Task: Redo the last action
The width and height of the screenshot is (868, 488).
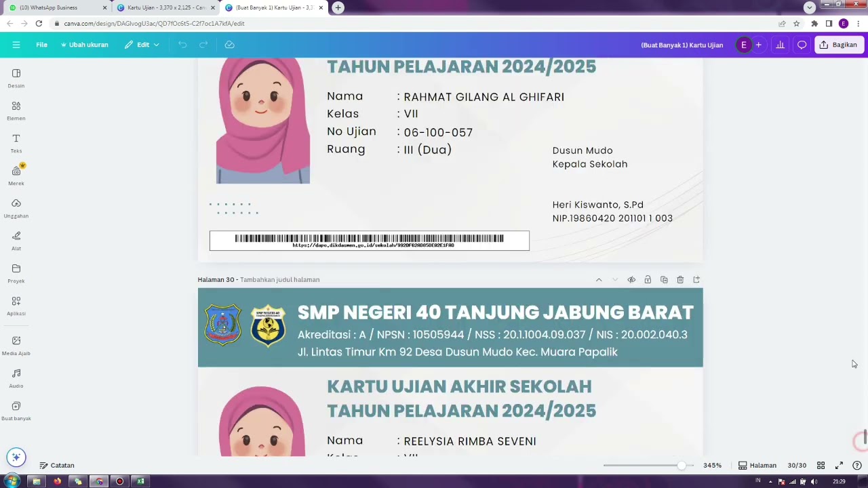Action: pyautogui.click(x=203, y=45)
